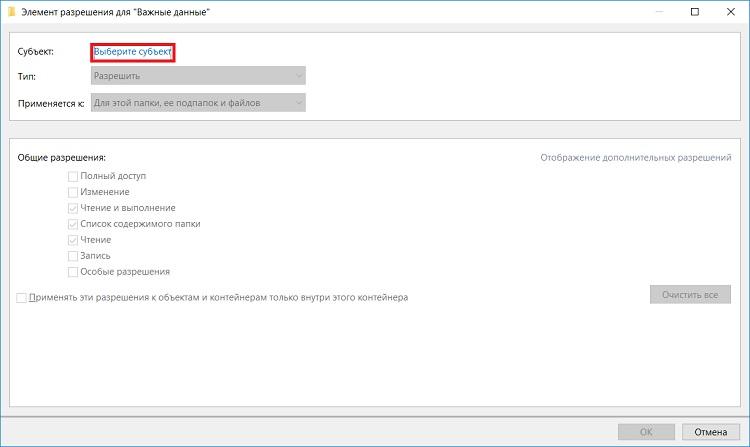Toggle the 'Запись' checkbox
750x447 pixels.
73,256
